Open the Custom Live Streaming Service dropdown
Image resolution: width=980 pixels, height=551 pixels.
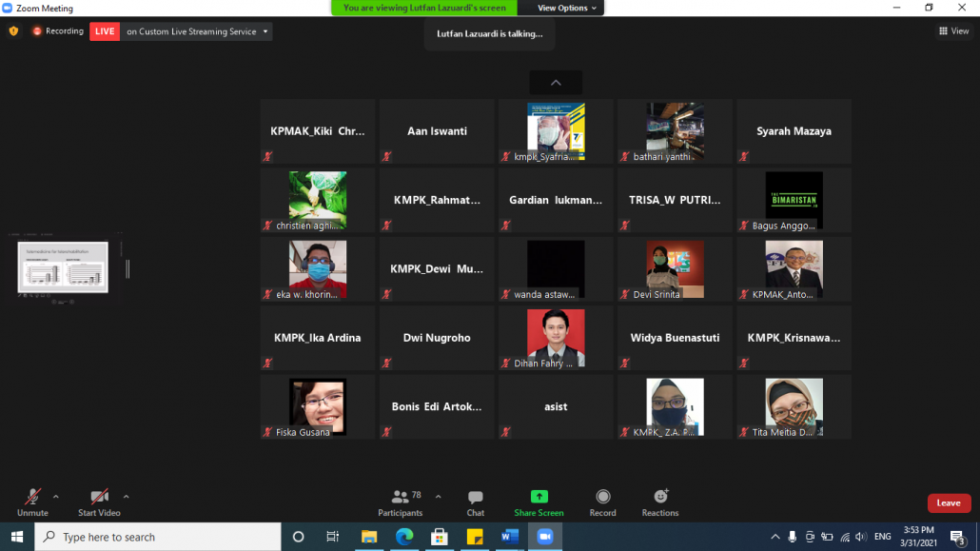click(265, 31)
